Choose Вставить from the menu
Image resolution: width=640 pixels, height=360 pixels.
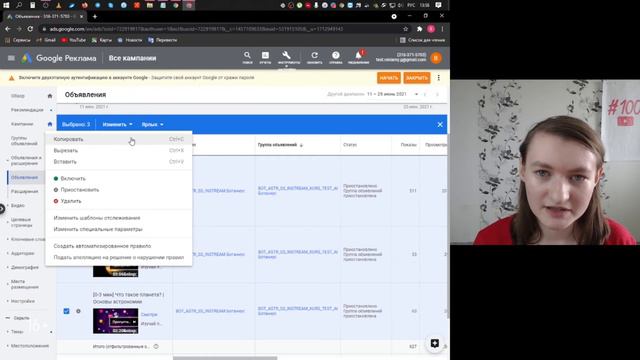coord(118,162)
